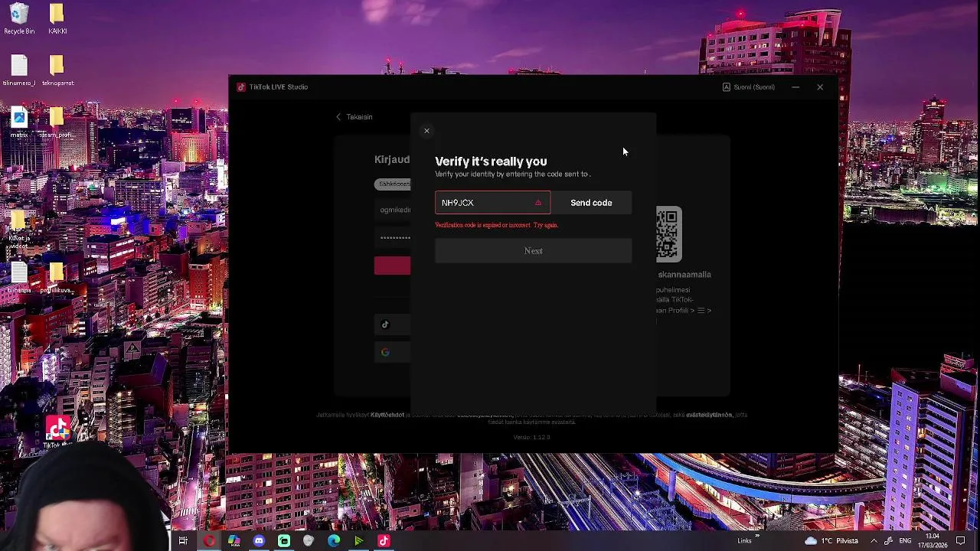Expand the Links toolbar chevron
The height and width of the screenshot is (551, 980).
pos(757,537)
